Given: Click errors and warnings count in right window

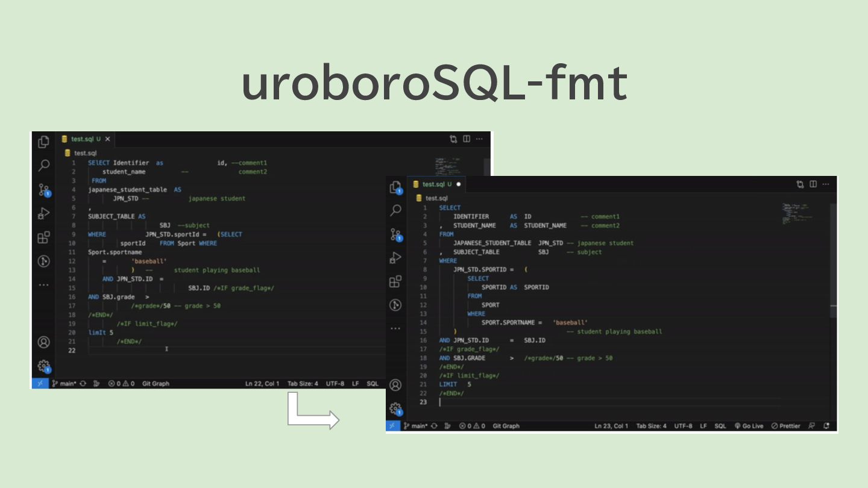Looking at the screenshot, I should (473, 426).
